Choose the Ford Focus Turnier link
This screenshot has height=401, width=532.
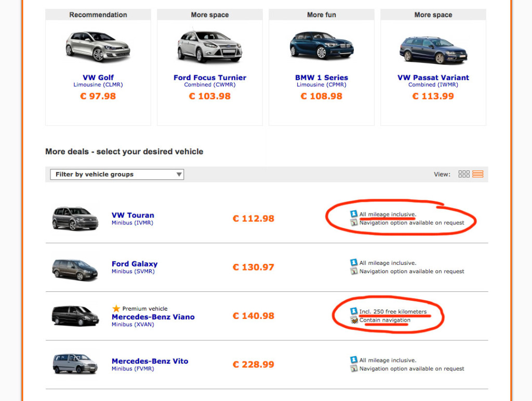click(x=210, y=77)
